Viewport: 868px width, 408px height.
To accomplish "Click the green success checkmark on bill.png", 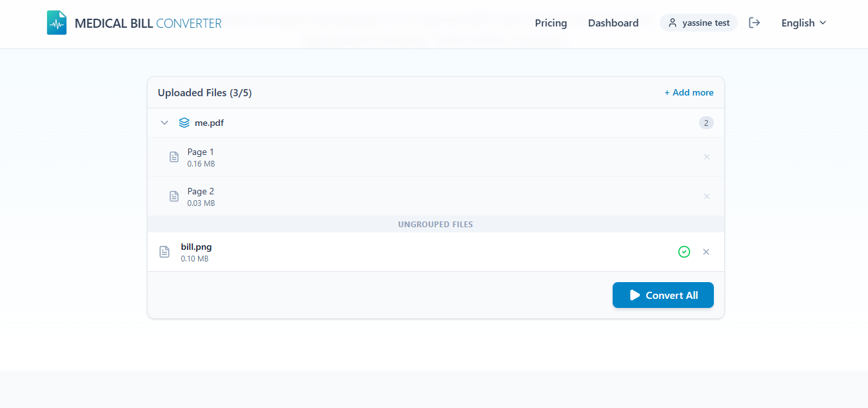I will [x=684, y=251].
